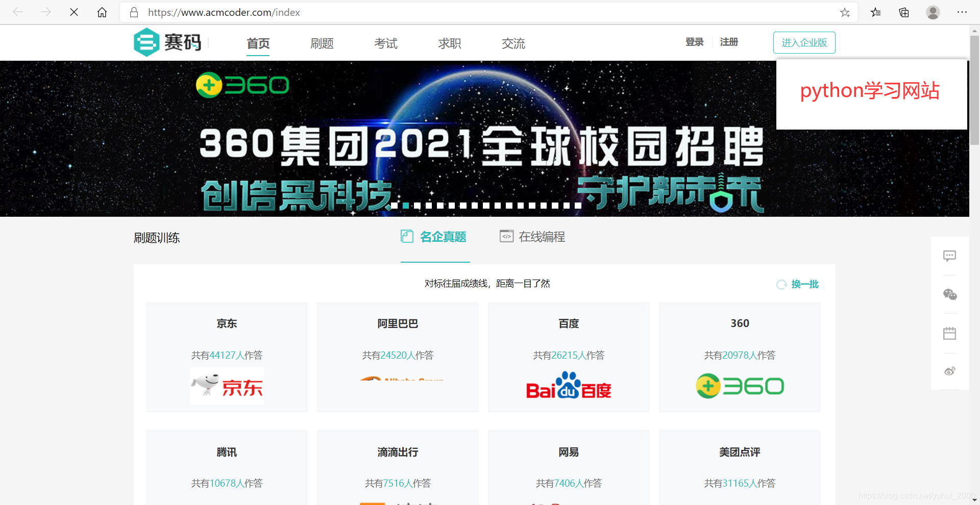The image size is (980, 505).
Task: Click the 注册 link
Action: coord(729,42)
